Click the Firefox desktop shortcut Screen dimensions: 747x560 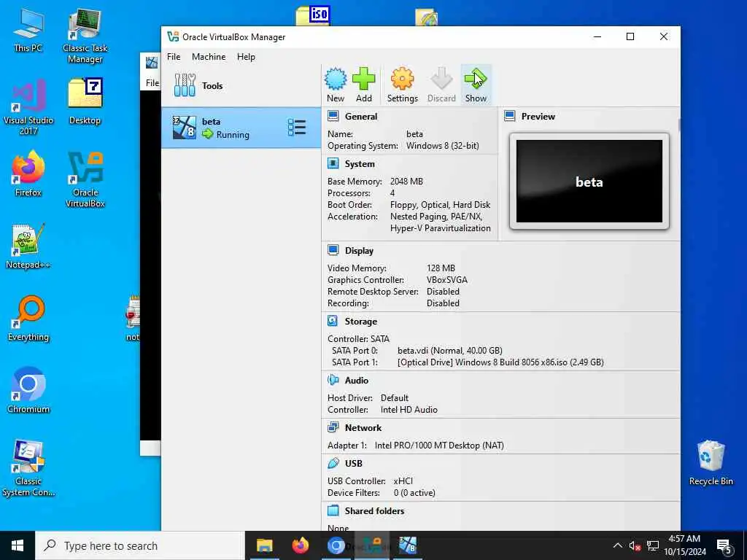point(28,174)
